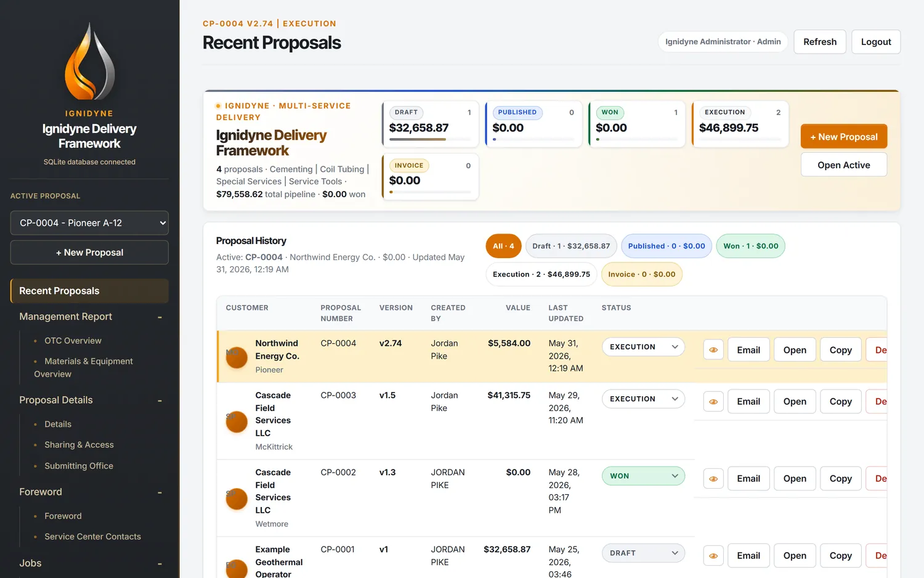Email the CP-0002 proposal
924x578 pixels.
point(748,479)
